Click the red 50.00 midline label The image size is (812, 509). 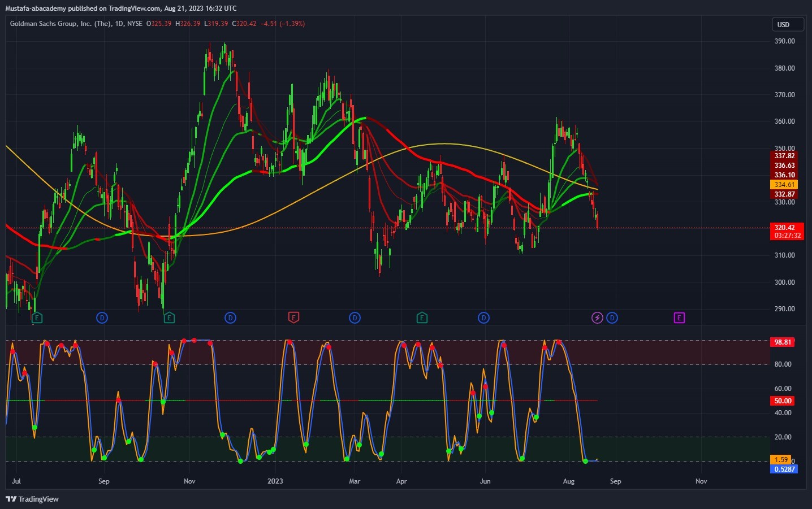[783, 401]
